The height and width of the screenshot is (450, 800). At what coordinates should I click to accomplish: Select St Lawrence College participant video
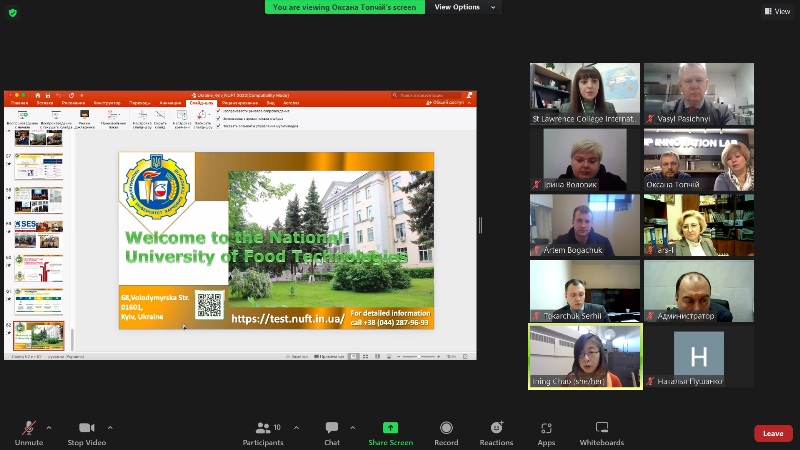pos(585,94)
